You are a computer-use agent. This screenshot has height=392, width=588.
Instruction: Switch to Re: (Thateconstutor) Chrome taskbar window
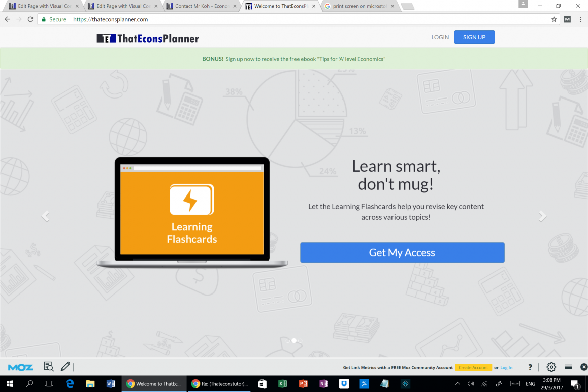point(220,384)
